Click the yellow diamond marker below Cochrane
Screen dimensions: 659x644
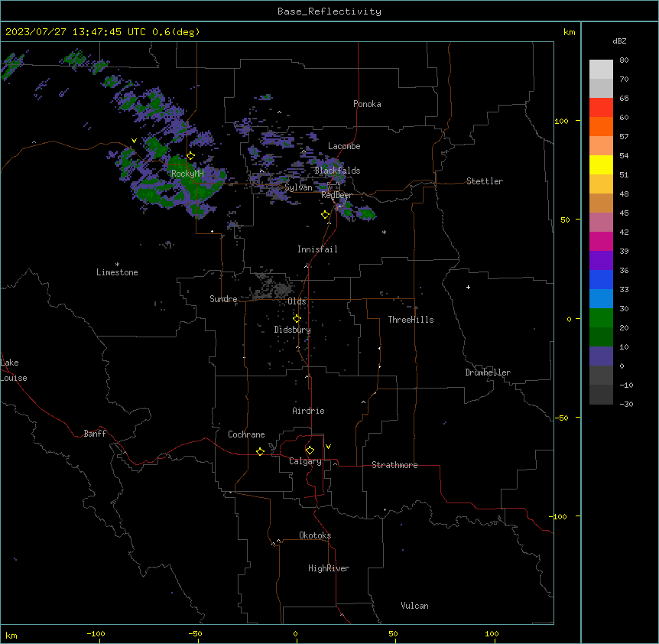pos(261,451)
